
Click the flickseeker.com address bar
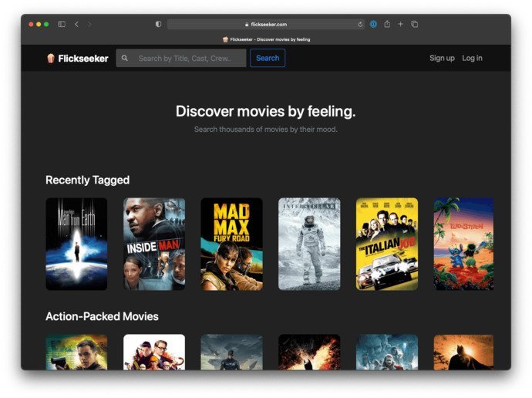click(x=266, y=25)
